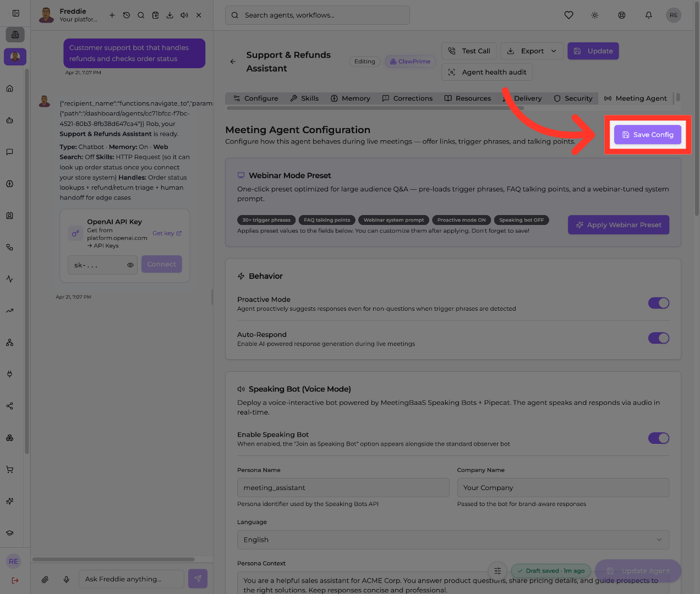Switch theme using the sun icon
The width and height of the screenshot is (700, 594).
(x=595, y=15)
